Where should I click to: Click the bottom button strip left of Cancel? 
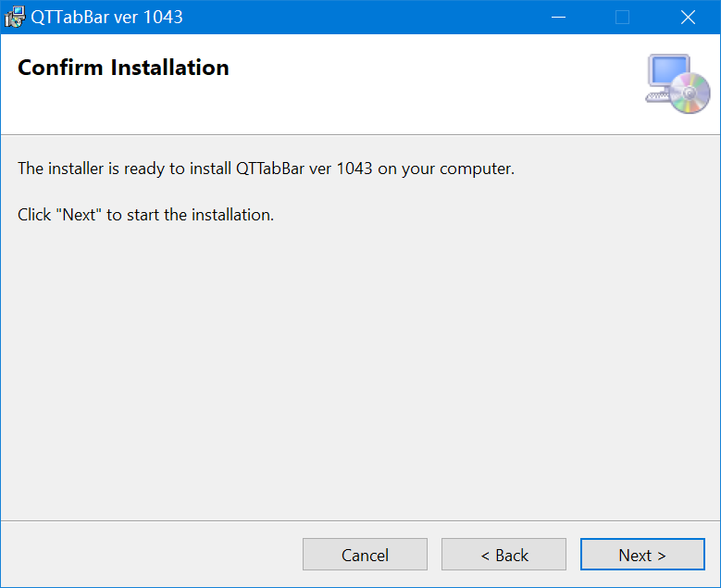[x=152, y=555]
